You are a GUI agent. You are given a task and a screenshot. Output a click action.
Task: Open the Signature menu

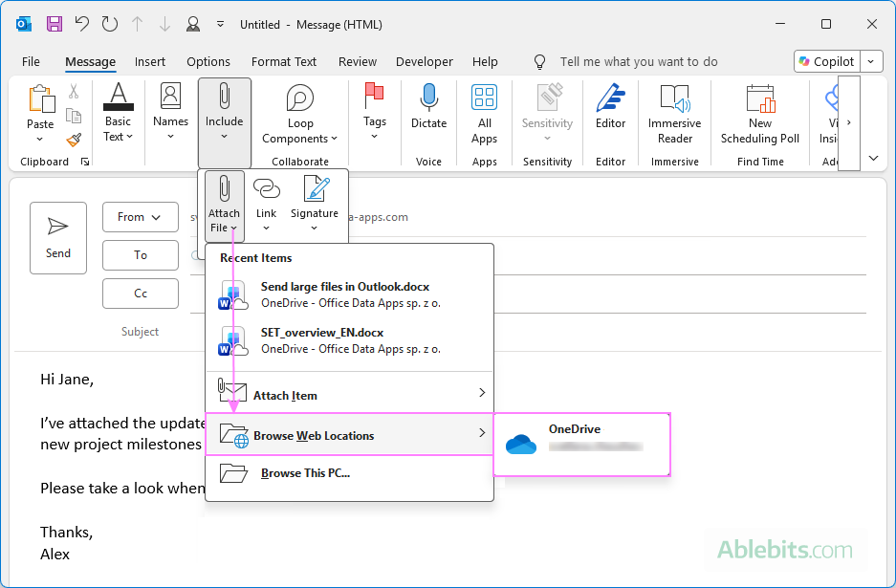click(315, 205)
